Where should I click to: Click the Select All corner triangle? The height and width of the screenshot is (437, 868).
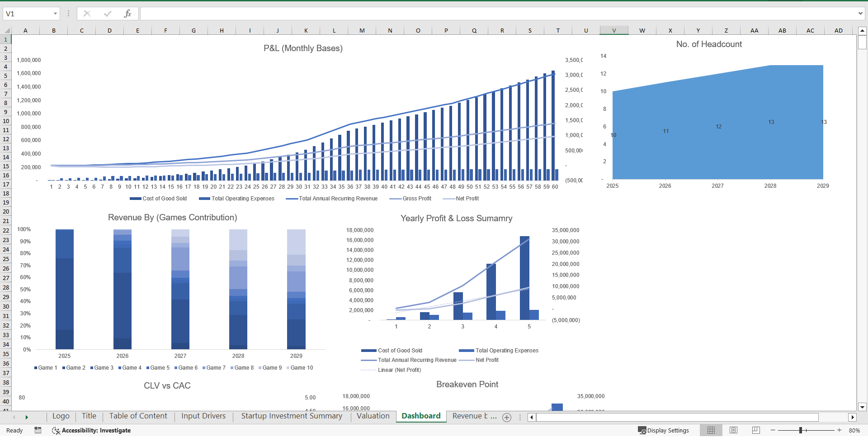(x=6, y=30)
